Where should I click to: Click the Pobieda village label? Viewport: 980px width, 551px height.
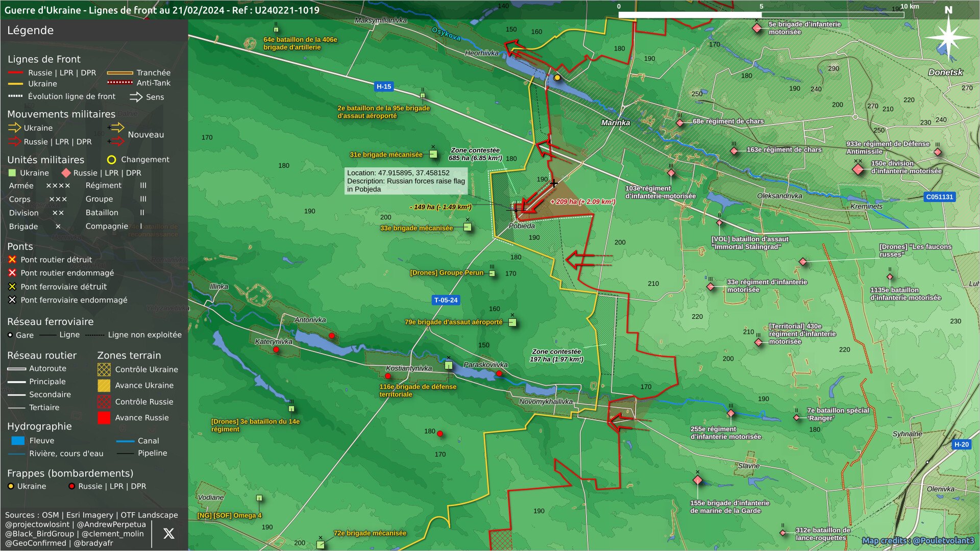[522, 226]
